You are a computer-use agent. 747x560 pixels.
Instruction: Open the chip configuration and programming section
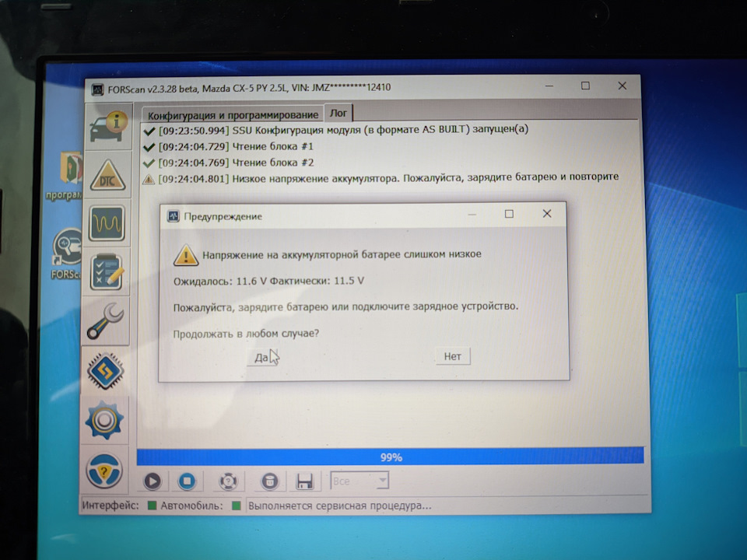point(105,371)
